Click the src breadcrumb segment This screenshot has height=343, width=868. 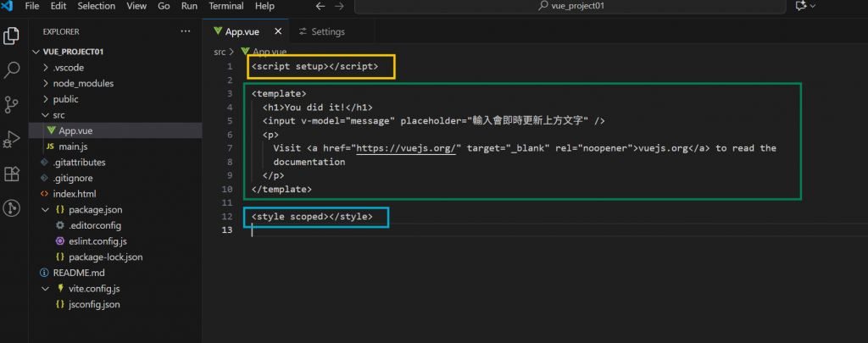(x=220, y=52)
